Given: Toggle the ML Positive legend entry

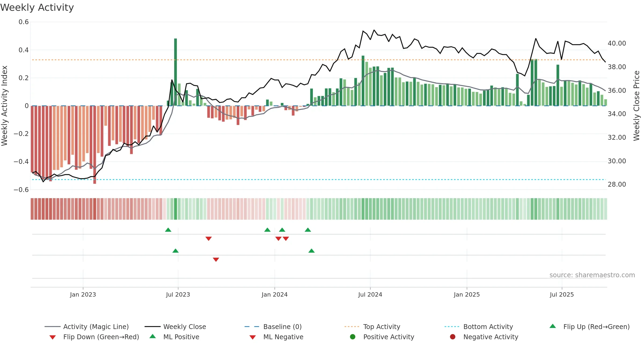Looking at the screenshot, I should tap(174, 337).
